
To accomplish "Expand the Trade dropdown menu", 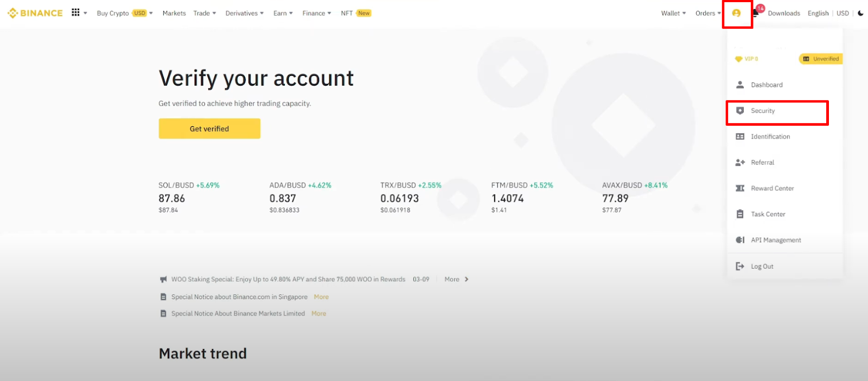I will (x=214, y=13).
